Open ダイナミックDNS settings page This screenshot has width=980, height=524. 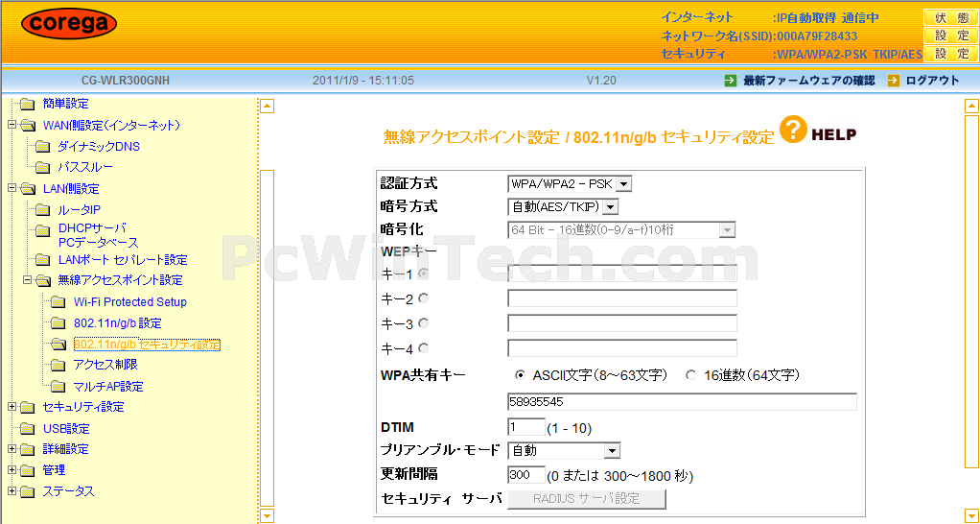(99, 146)
